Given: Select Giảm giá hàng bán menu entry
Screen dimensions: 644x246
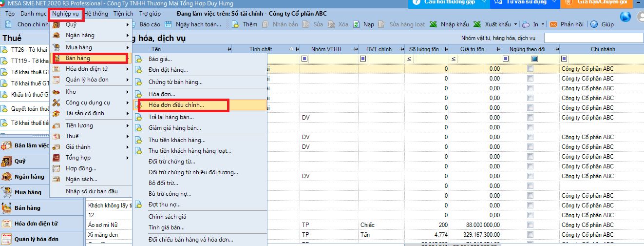Looking at the screenshot, I should [200, 128].
